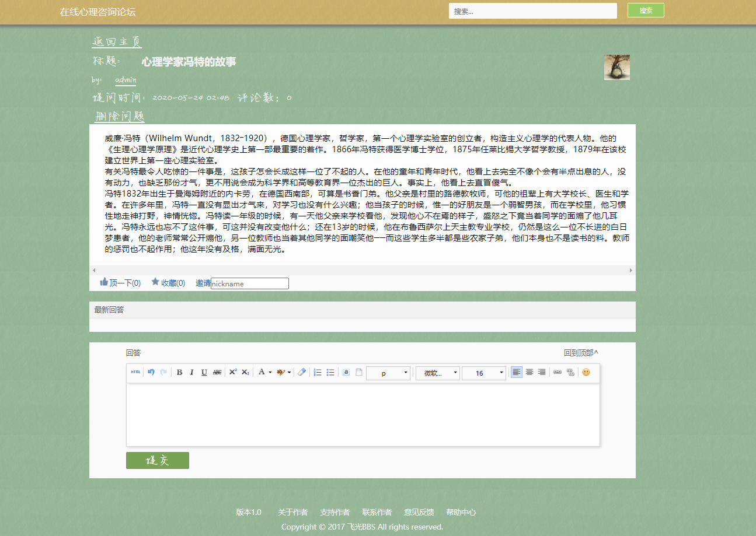
Task: Apply subscript formatting
Action: coord(245,372)
